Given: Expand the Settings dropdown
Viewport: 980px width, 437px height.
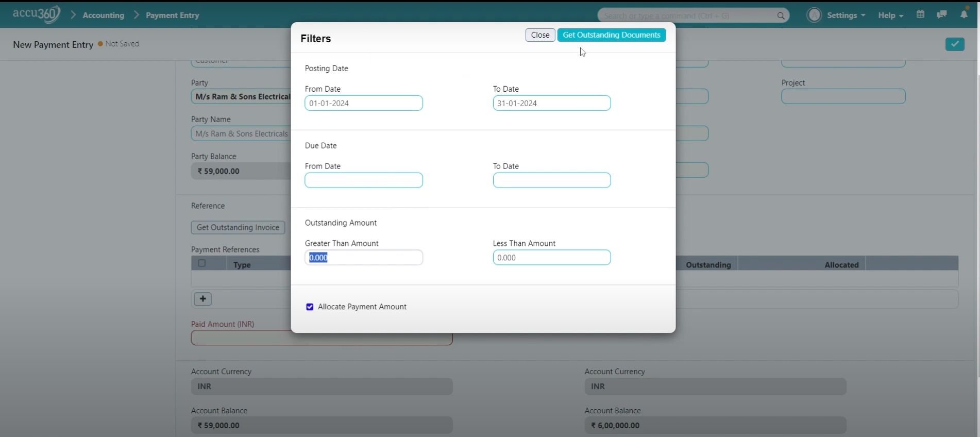Looking at the screenshot, I should [846, 15].
